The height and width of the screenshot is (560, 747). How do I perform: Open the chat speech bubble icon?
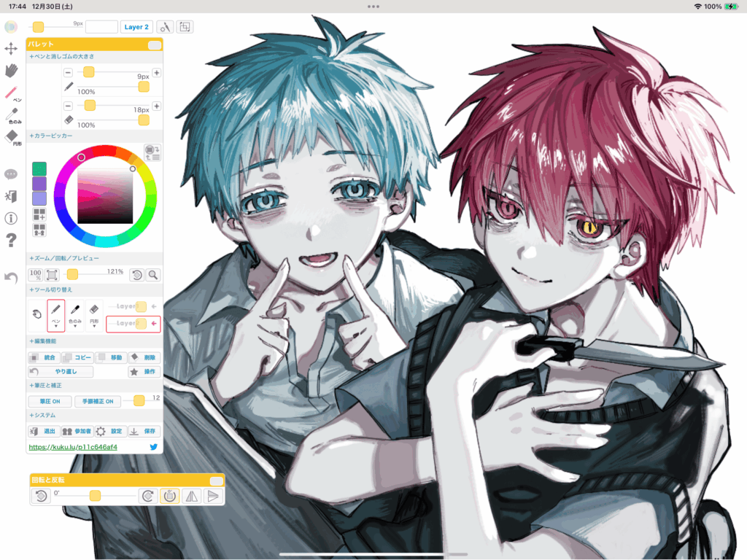11,174
